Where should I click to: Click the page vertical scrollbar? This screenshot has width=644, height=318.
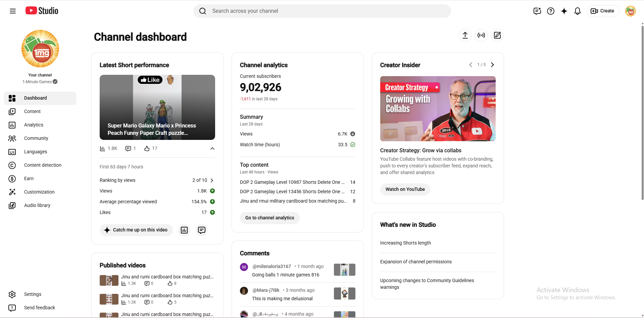pos(642,112)
